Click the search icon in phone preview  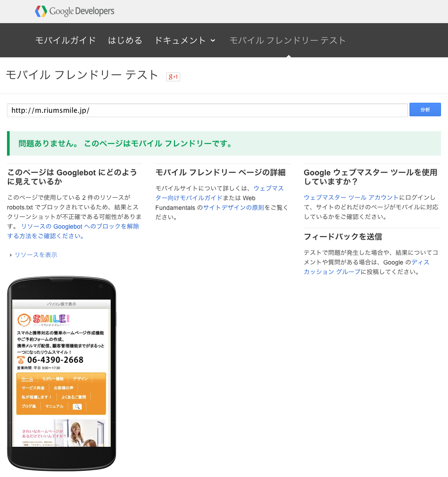point(77,407)
